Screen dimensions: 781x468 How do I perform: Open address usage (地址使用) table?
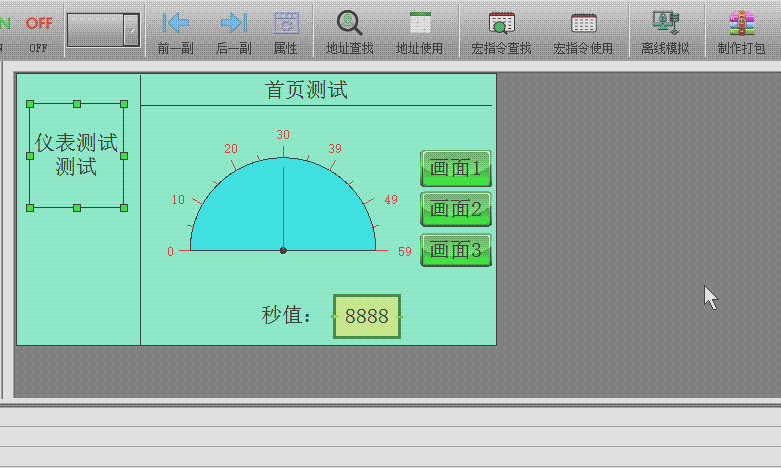pyautogui.click(x=420, y=24)
